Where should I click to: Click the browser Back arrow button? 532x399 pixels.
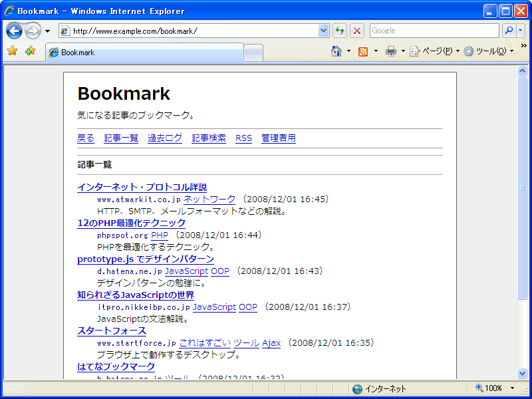click(x=14, y=31)
